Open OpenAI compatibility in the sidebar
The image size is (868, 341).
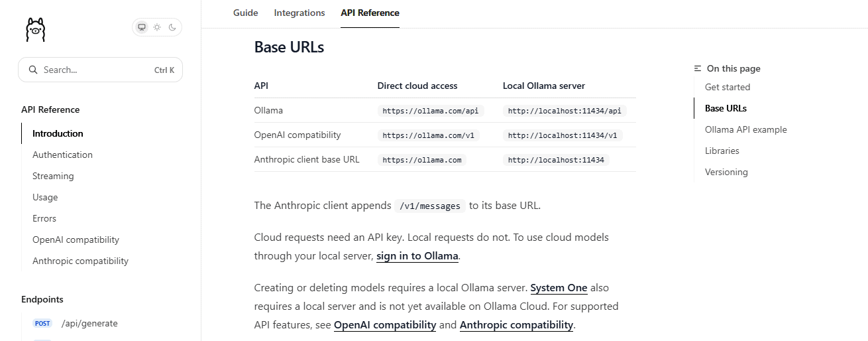point(76,239)
